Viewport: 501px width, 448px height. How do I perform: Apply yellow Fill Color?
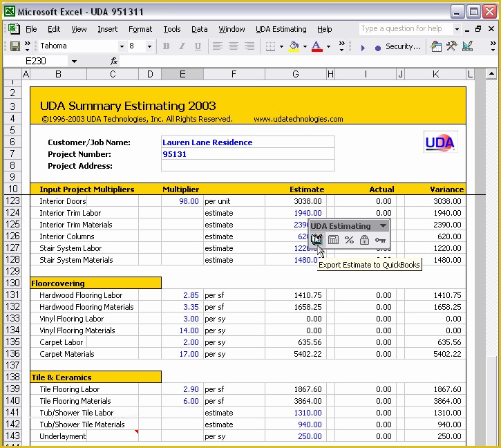[294, 46]
